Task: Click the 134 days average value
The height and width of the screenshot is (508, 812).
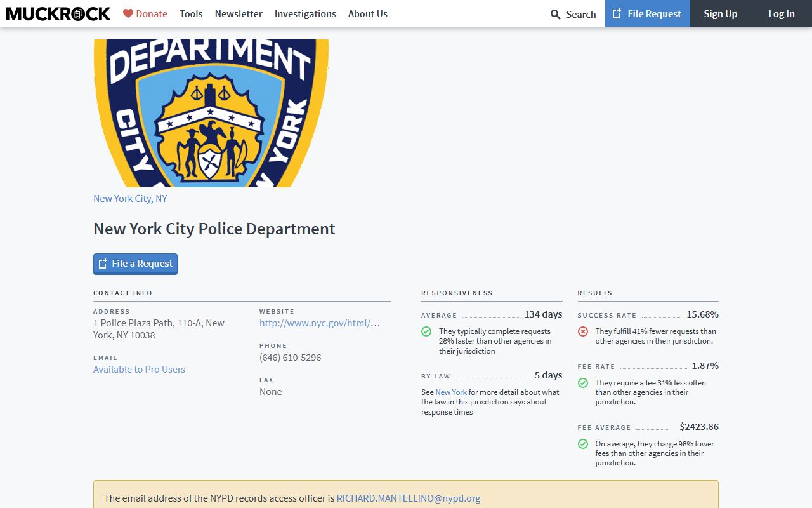Action: 543,314
